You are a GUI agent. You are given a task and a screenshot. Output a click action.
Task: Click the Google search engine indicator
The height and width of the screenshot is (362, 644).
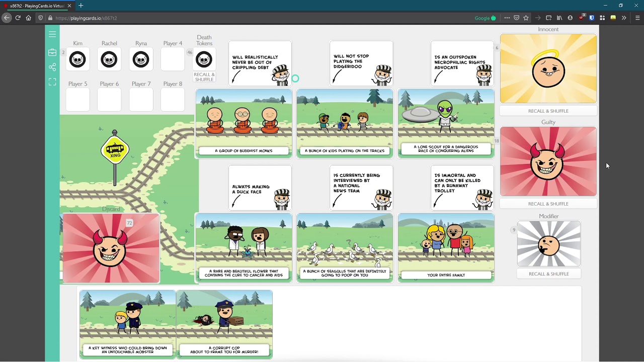point(485,18)
